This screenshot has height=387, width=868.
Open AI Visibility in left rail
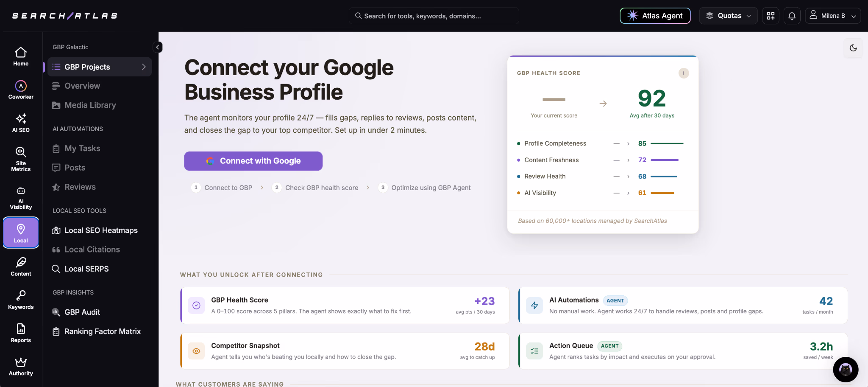(21, 197)
